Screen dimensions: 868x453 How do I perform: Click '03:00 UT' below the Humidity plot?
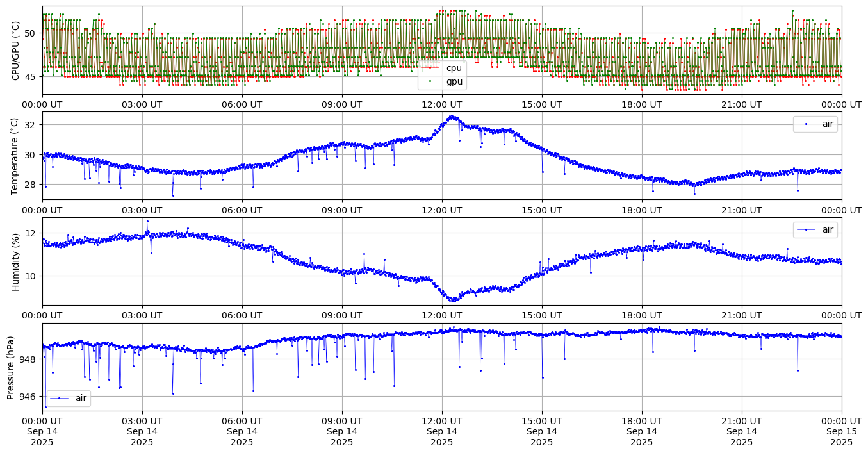point(142,315)
